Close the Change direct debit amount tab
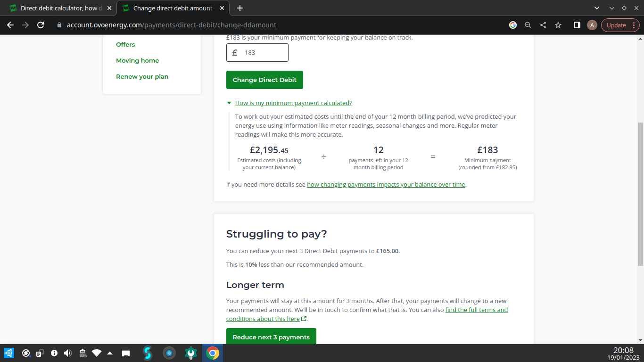Viewport: 644px width, 362px height. tap(222, 8)
